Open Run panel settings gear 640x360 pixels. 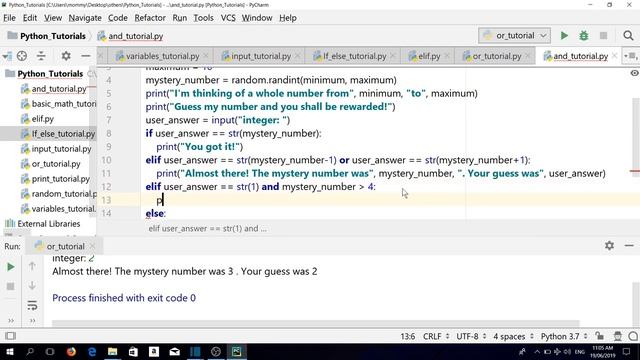[x=609, y=246]
